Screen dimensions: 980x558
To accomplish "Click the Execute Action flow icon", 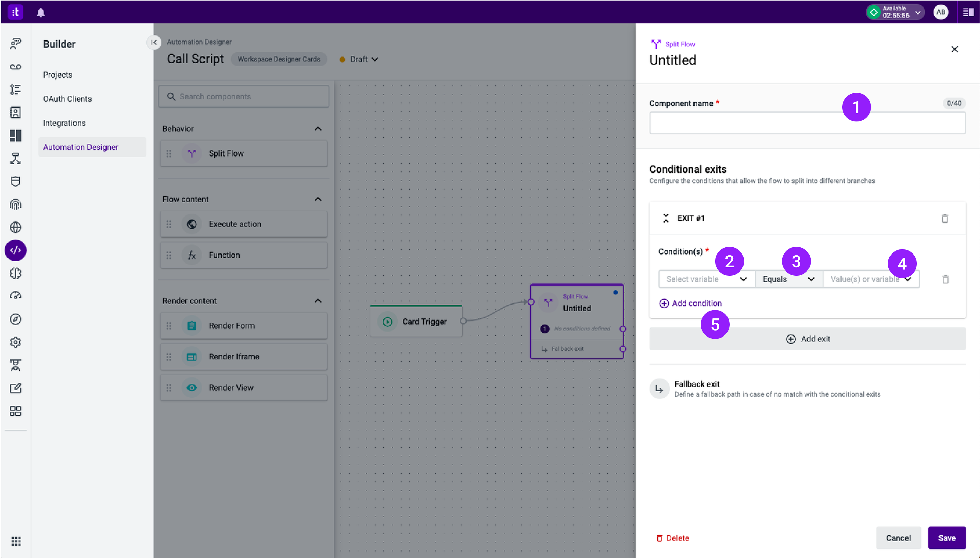I will tap(192, 224).
